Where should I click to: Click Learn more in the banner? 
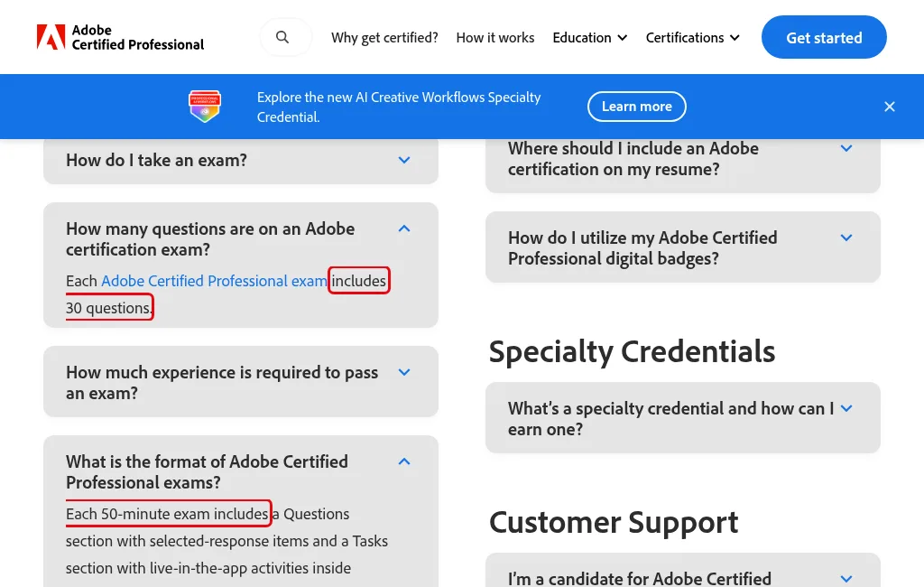click(636, 107)
